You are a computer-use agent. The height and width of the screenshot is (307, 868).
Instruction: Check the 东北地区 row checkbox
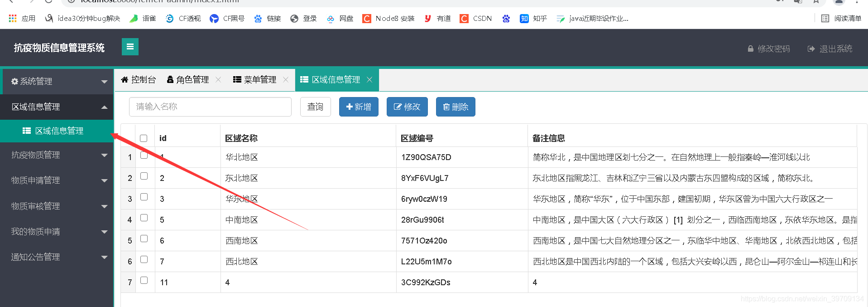[144, 176]
